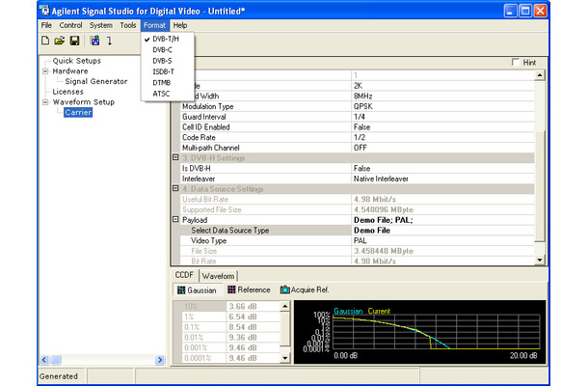
Task: Click the last toolbar icon
Action: 109,41
